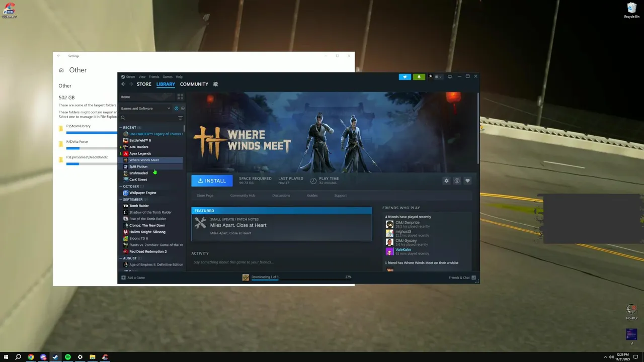Show game info icon beside the gear
The width and height of the screenshot is (644, 362).
pyautogui.click(x=457, y=180)
